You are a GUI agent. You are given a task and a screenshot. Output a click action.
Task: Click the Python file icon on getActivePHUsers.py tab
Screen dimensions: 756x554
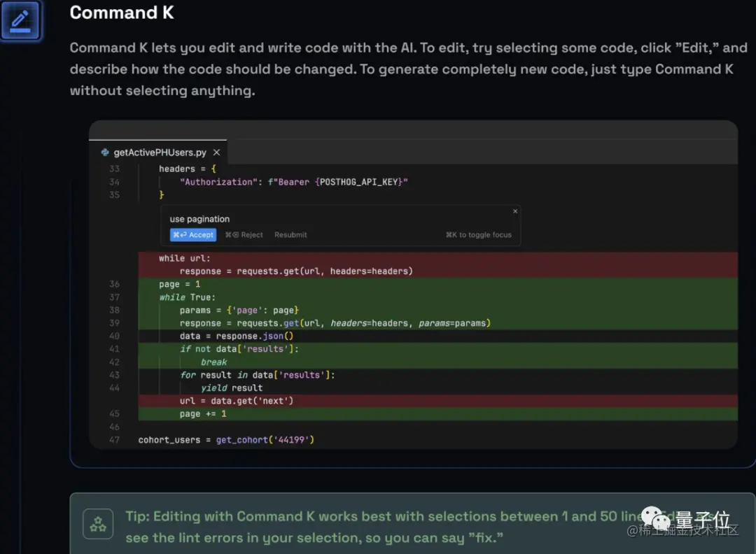(x=104, y=152)
